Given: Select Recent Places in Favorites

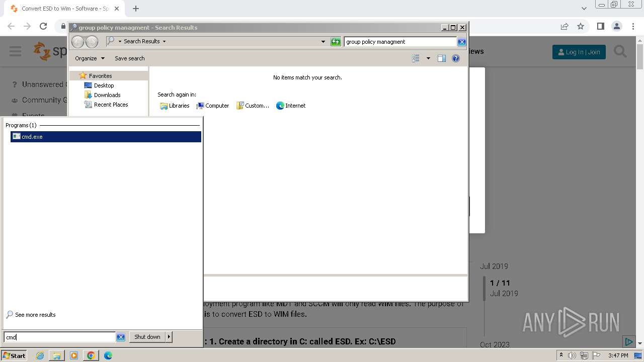Looking at the screenshot, I should 111,105.
